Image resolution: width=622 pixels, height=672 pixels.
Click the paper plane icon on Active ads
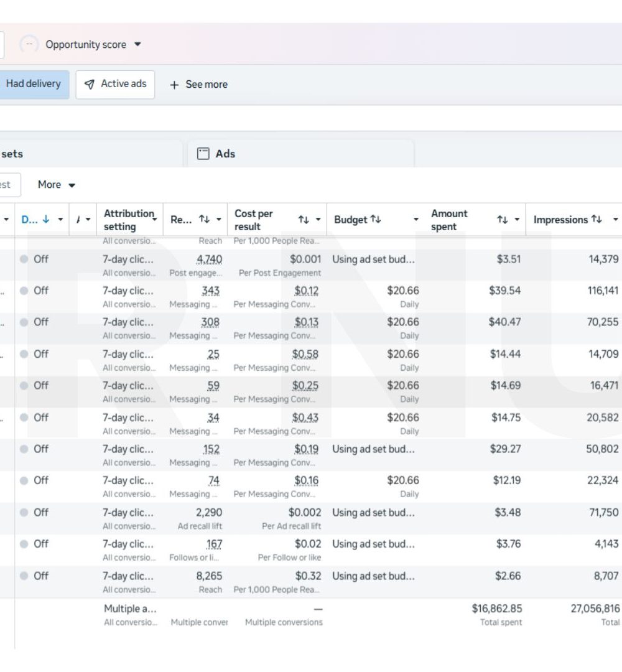(x=89, y=85)
